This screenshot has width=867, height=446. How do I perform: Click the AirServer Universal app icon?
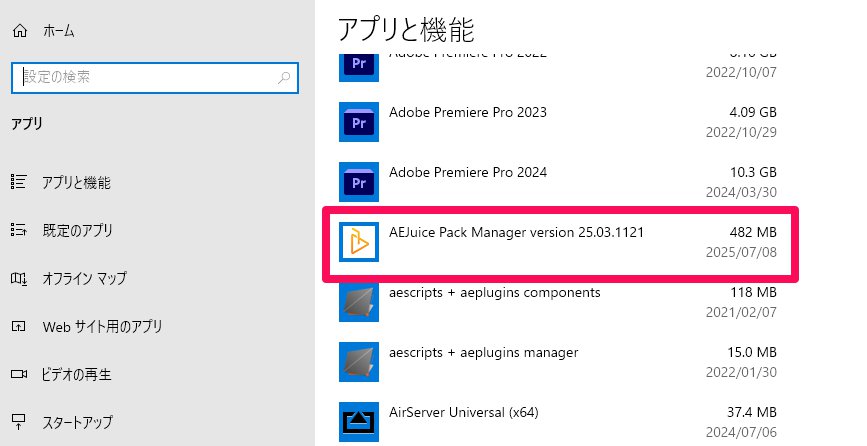pyautogui.click(x=359, y=422)
